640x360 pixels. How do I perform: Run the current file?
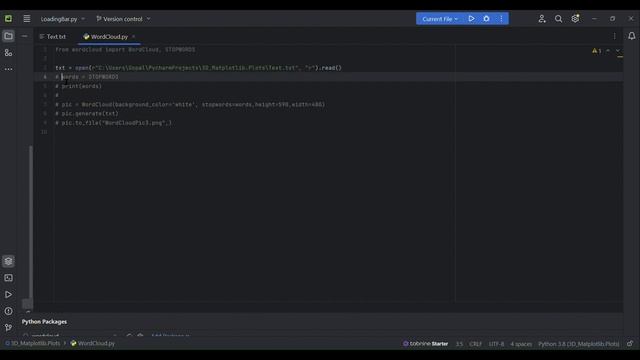click(471, 19)
